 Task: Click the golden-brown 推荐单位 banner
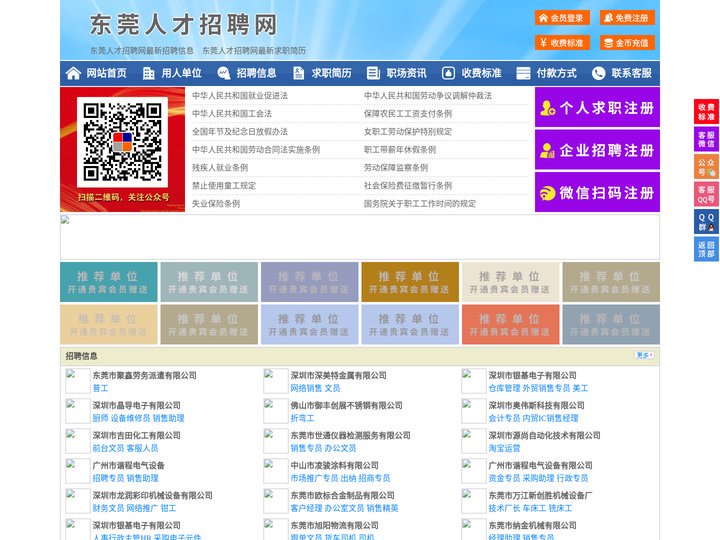[x=410, y=282]
